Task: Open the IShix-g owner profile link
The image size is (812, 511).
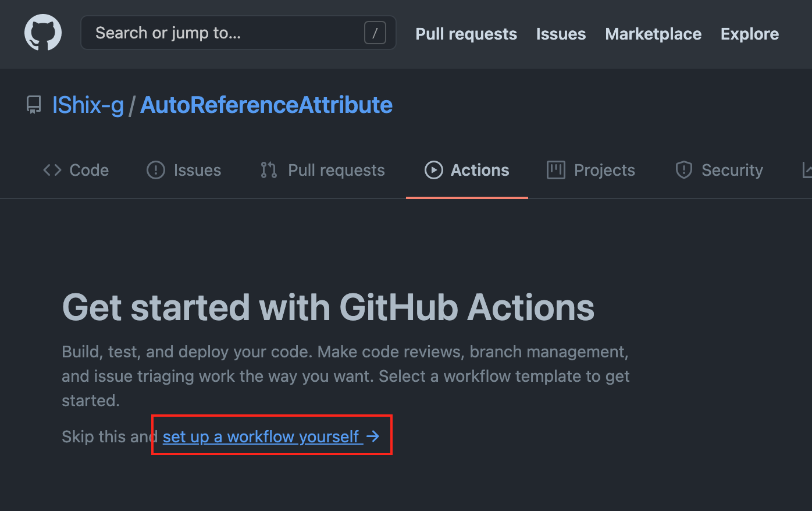Action: 88,105
